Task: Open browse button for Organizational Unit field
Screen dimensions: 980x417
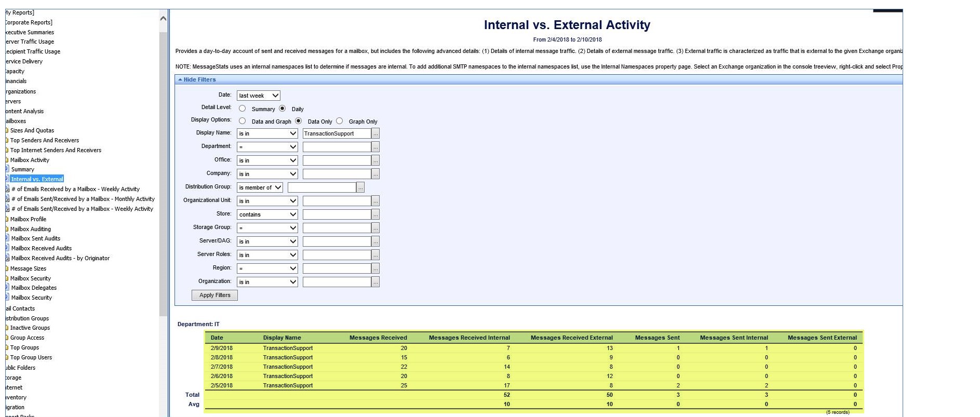Action: coord(375,201)
